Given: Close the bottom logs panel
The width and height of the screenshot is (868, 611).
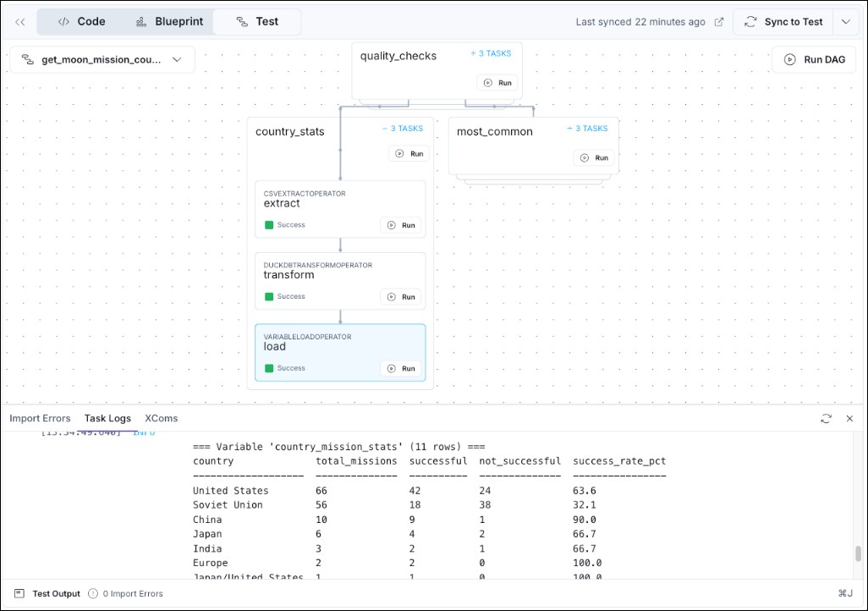Looking at the screenshot, I should coord(849,417).
